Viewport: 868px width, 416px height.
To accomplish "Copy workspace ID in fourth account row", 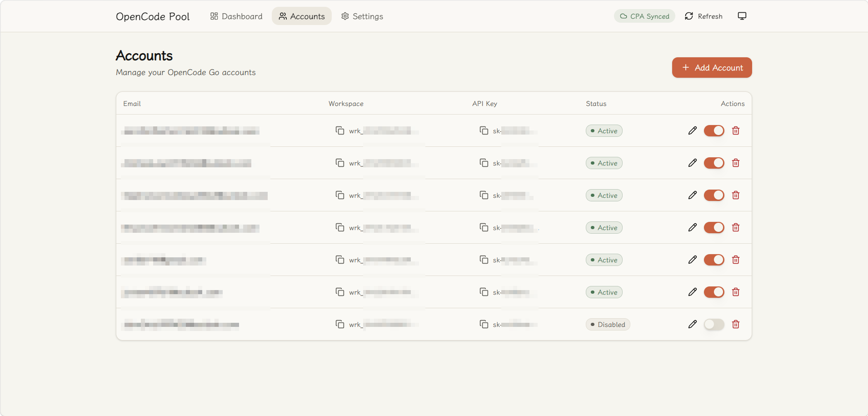I will (x=340, y=227).
